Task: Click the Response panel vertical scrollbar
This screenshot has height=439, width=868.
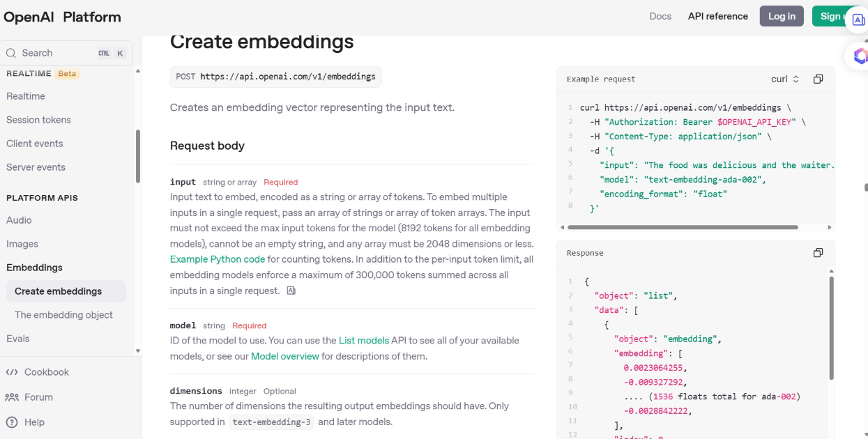Action: coord(831,328)
